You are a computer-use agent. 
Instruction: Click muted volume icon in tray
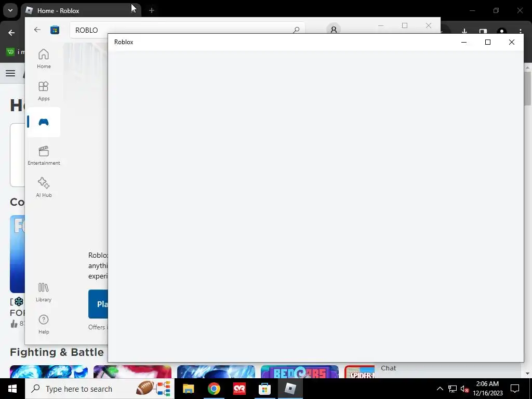coord(465,389)
